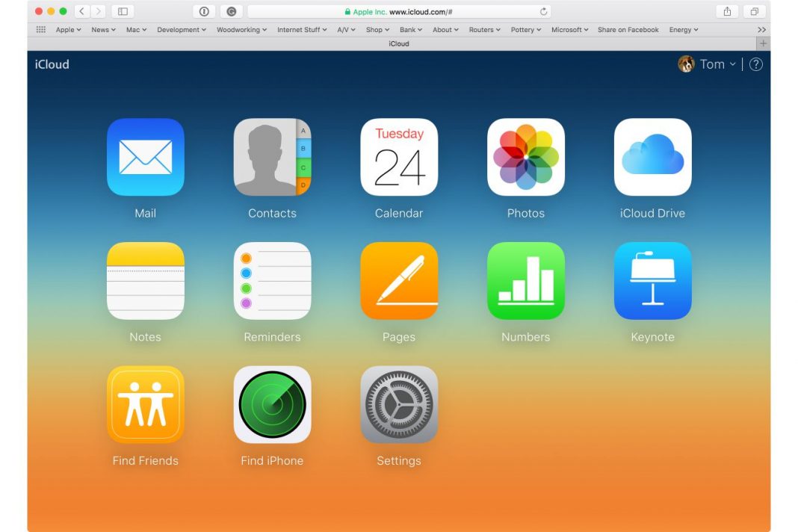Launch the Keynote app icon

[x=652, y=281]
